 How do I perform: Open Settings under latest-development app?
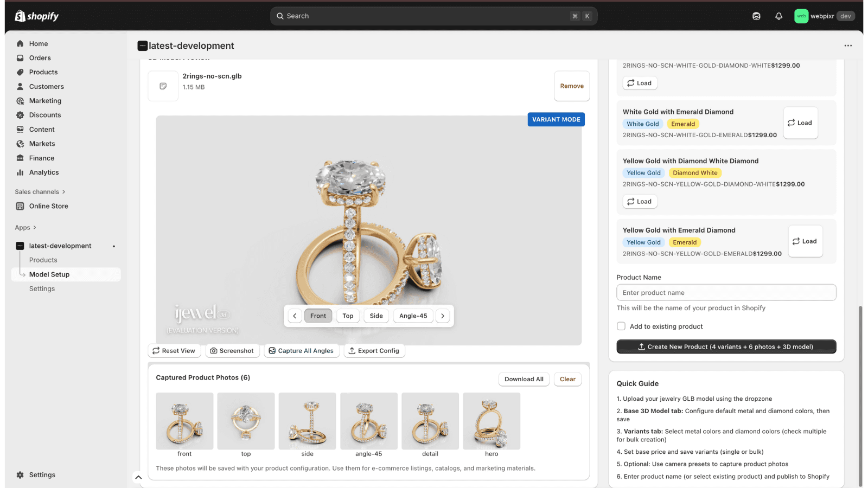point(42,289)
